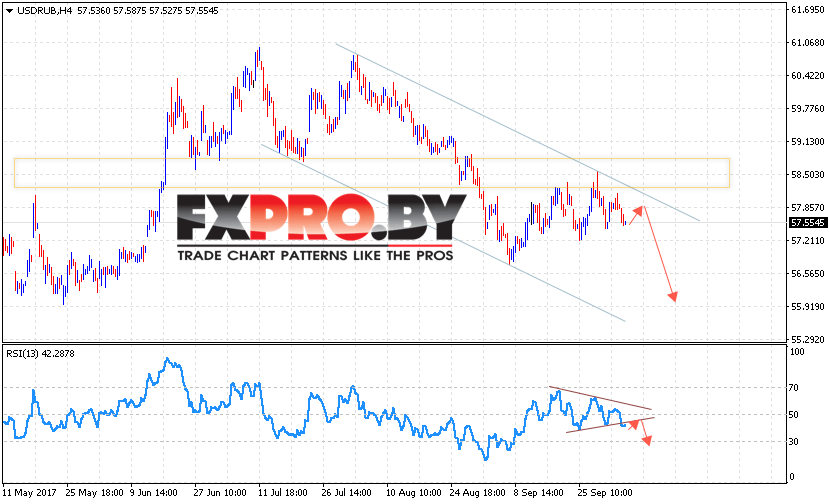Click the 25 Sep 10:00 date label
Screen dimensions: 829x504
click(605, 493)
